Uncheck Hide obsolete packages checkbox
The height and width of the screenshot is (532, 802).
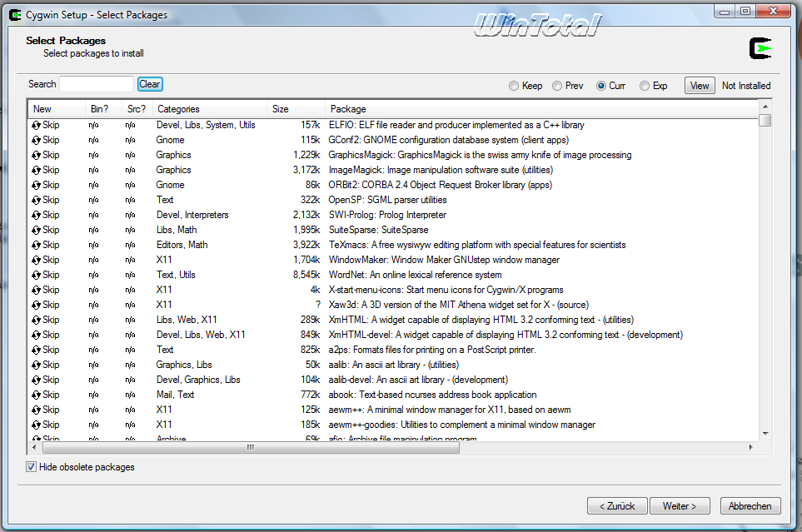pos(31,467)
